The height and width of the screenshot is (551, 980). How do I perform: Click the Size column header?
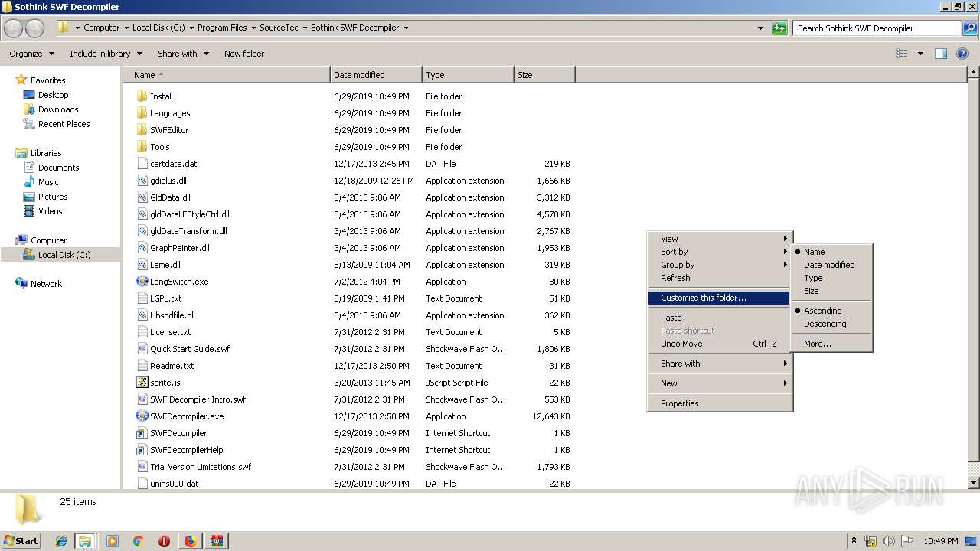[x=544, y=75]
